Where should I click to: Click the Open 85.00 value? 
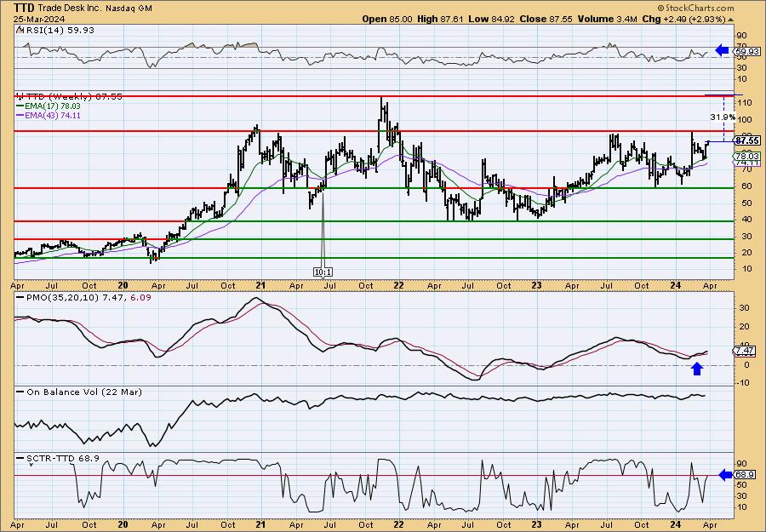click(387, 19)
